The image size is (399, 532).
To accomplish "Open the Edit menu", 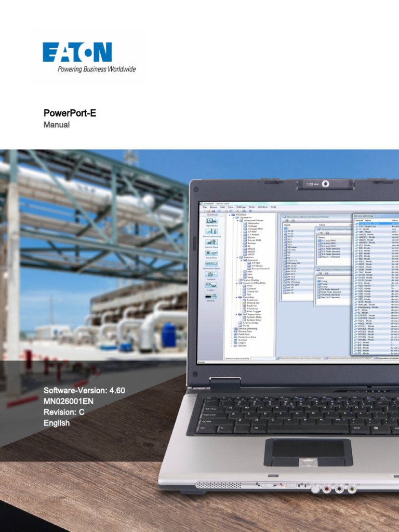I will [x=222, y=207].
